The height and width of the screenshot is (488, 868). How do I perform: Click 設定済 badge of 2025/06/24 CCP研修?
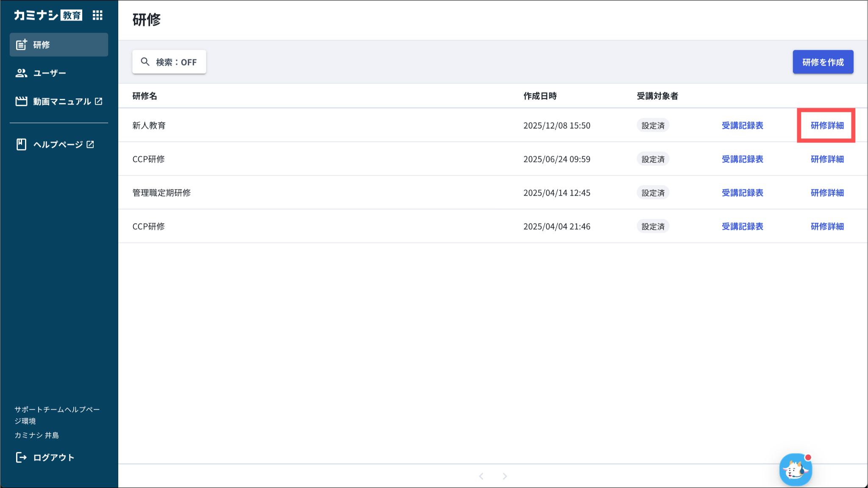pos(653,159)
